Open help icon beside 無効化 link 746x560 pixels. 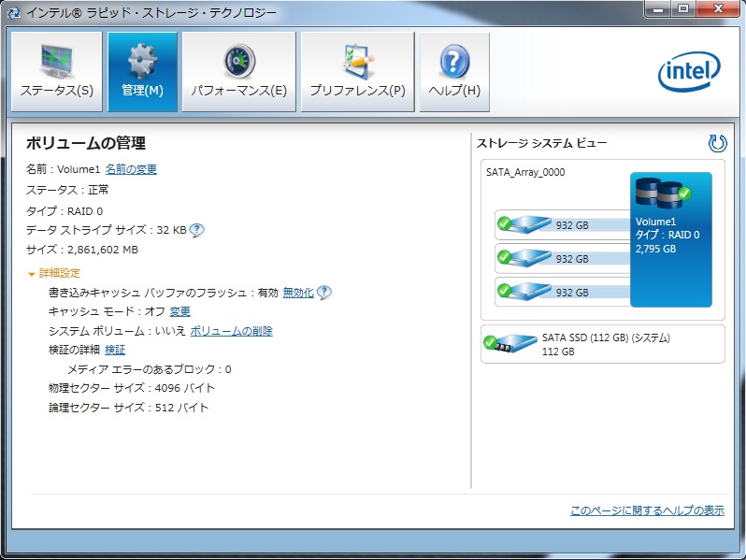[x=324, y=293]
